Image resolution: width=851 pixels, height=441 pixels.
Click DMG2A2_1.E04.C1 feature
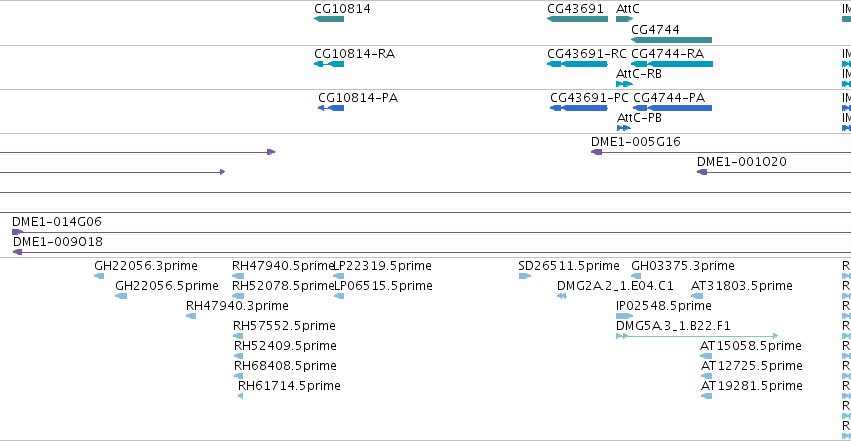point(562,296)
